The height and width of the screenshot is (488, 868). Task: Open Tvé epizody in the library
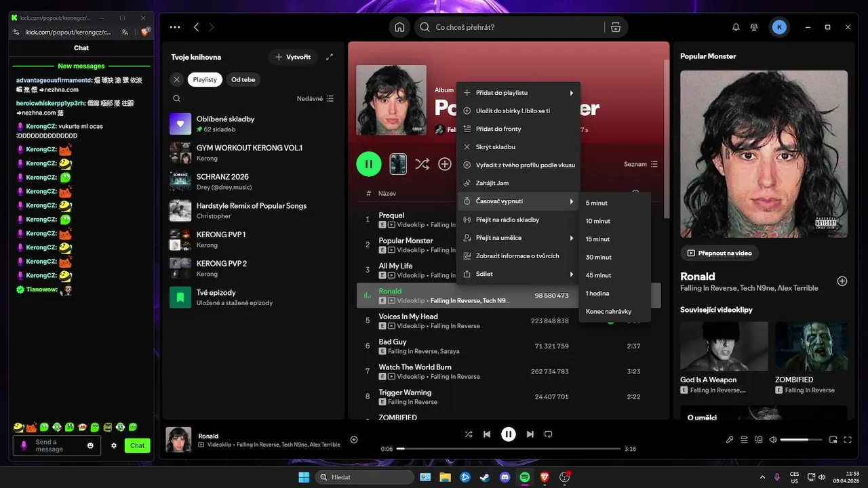click(x=253, y=298)
